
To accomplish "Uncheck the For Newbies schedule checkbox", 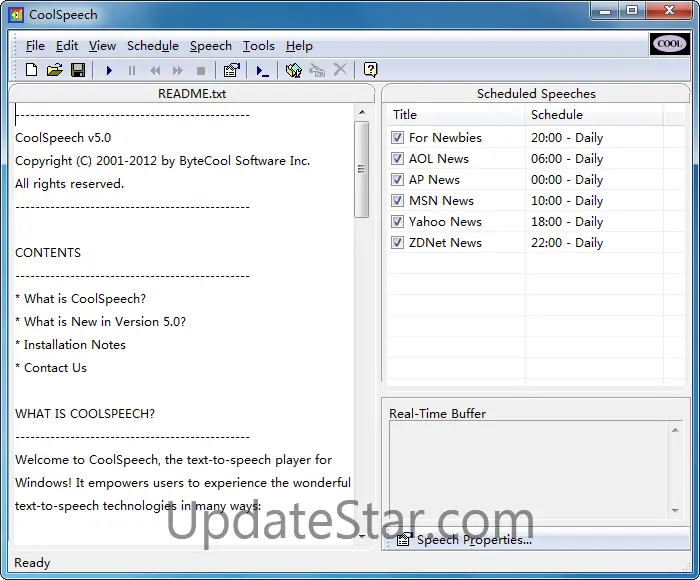I will coord(397,138).
